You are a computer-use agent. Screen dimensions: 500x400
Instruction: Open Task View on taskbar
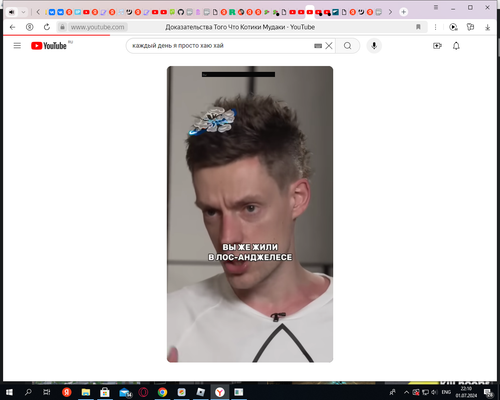47,392
